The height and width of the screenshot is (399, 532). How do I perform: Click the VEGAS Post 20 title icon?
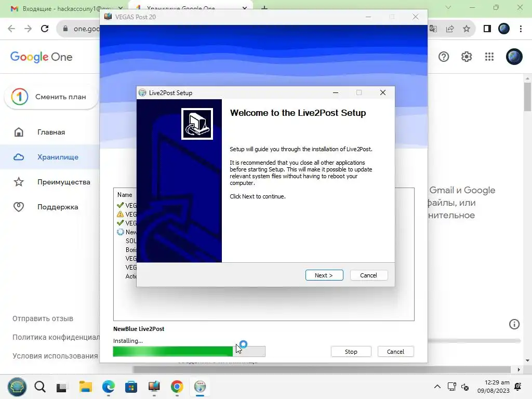(108, 17)
